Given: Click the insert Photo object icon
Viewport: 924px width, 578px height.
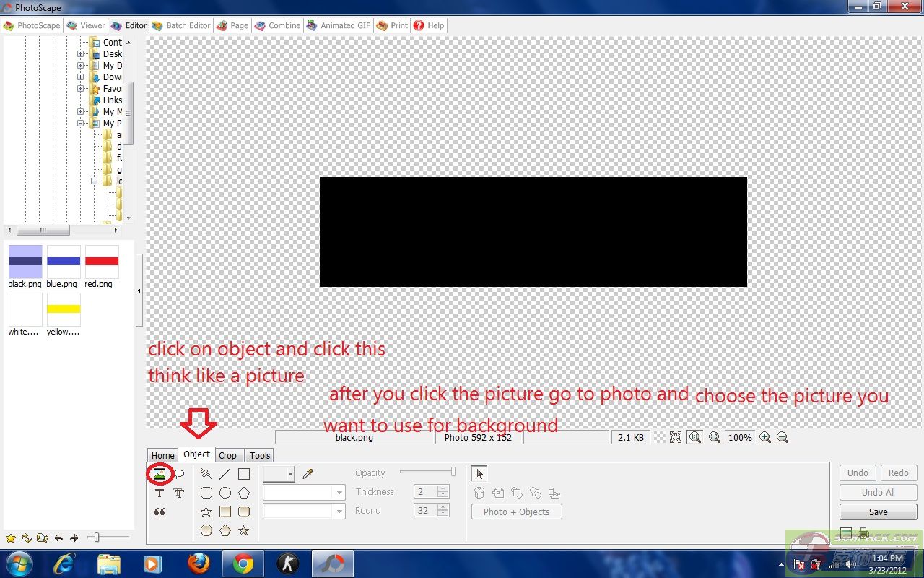Looking at the screenshot, I should [160, 474].
